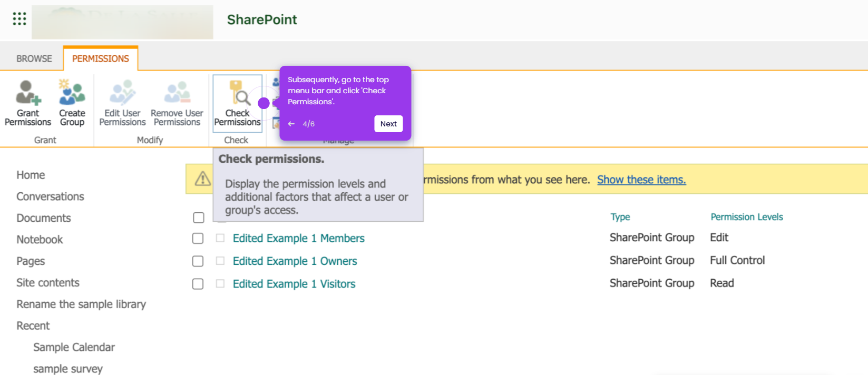This screenshot has height=375, width=868.
Task: Go back using the tooltip arrow
Action: (x=291, y=124)
